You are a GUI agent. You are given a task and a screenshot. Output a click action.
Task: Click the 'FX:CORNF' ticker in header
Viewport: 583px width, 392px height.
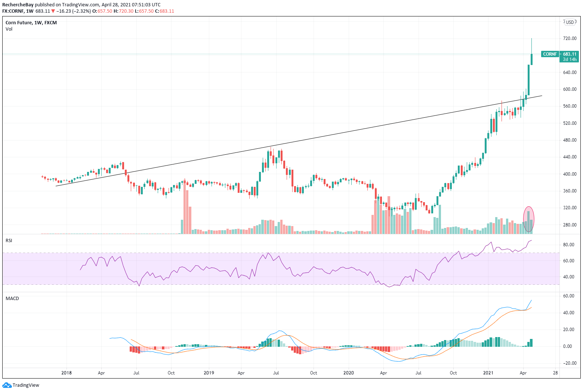point(13,11)
